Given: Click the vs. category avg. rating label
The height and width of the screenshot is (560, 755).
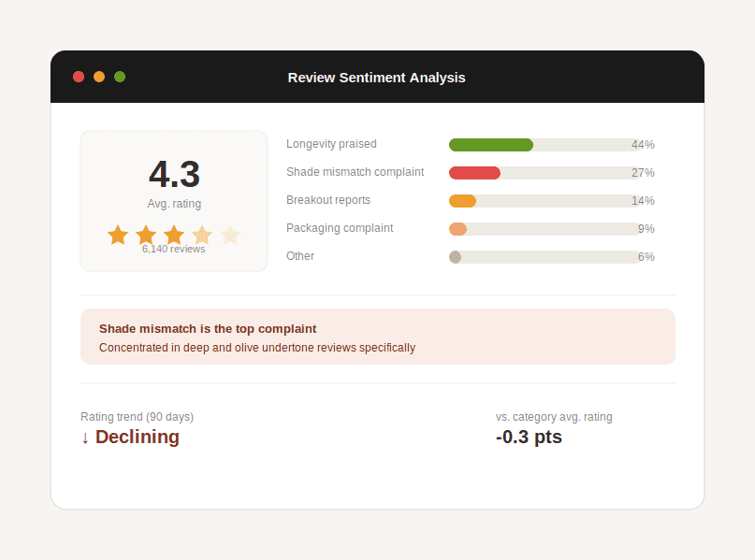Looking at the screenshot, I should point(554,417).
